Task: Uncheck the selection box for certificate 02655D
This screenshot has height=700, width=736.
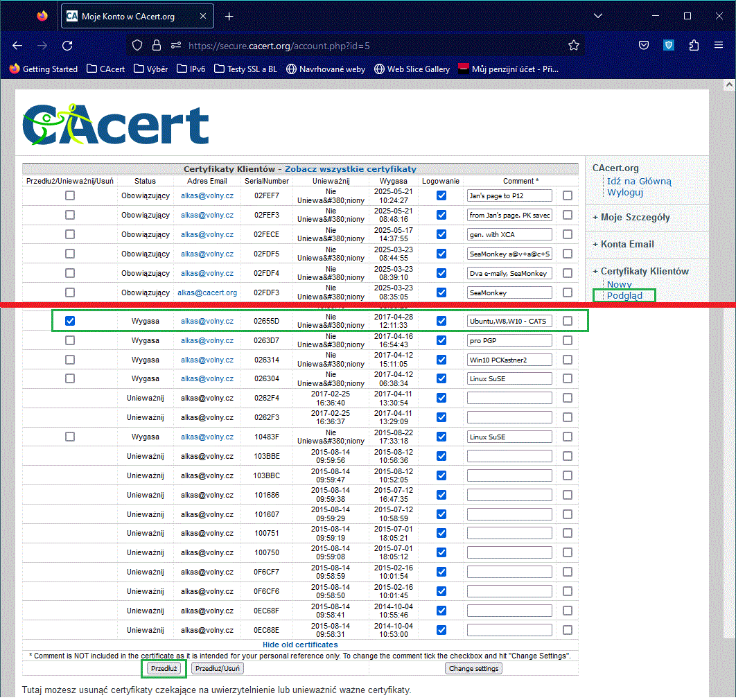Action: tap(70, 321)
